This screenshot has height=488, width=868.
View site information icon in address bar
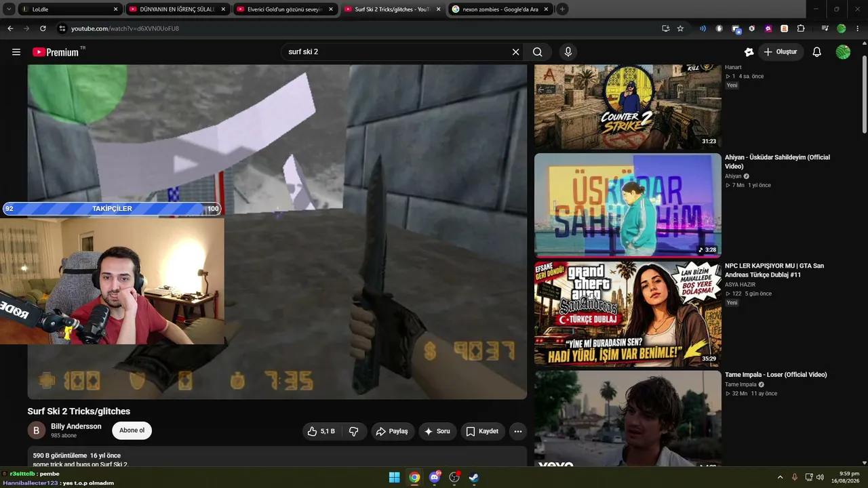(x=62, y=28)
